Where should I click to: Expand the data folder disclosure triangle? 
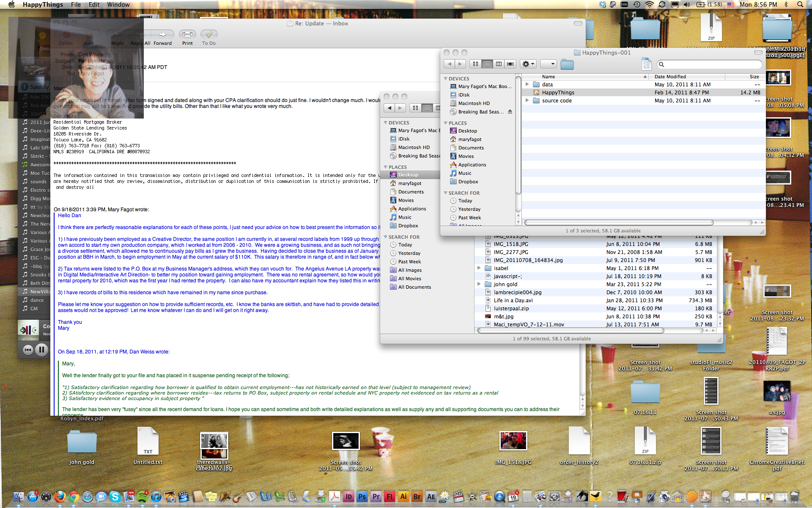point(527,84)
